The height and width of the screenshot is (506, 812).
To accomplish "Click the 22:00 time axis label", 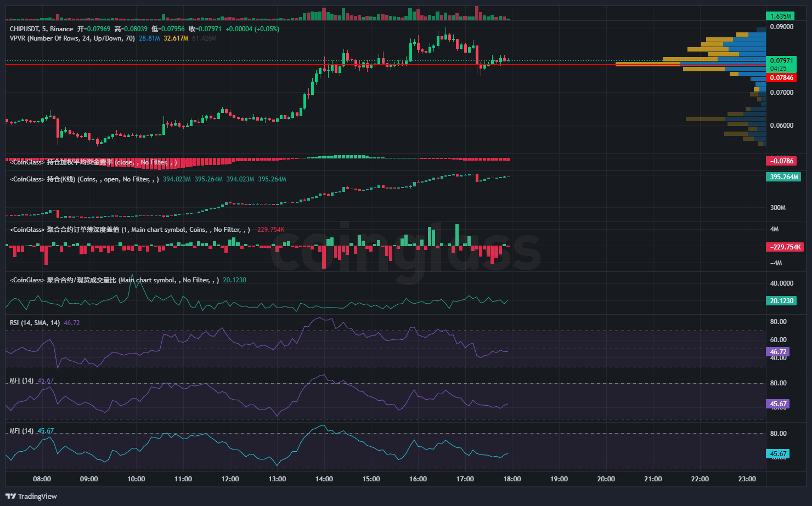I will click(700, 479).
